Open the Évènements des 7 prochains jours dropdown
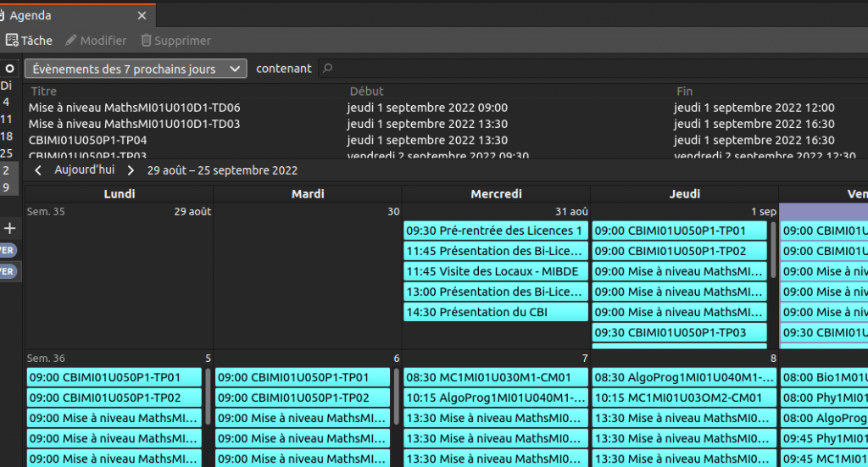Viewport: 868px width, 467px height. (136, 69)
